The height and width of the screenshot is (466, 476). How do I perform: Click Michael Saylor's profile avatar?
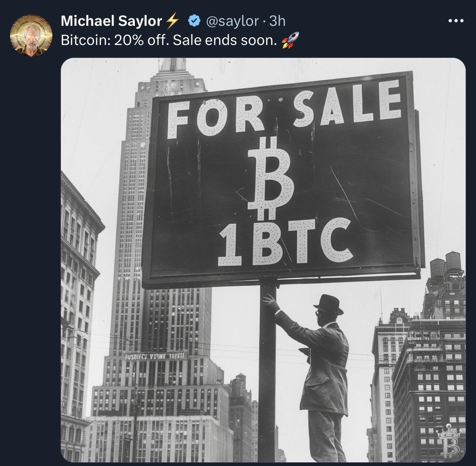click(31, 35)
